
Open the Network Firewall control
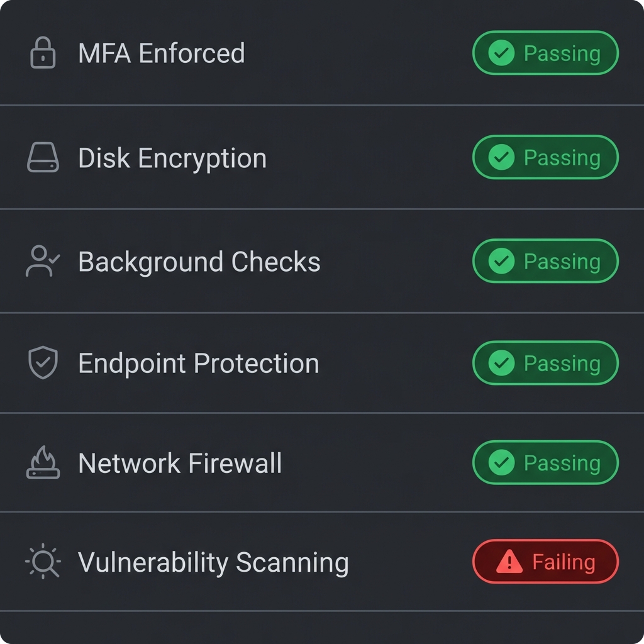180,464
